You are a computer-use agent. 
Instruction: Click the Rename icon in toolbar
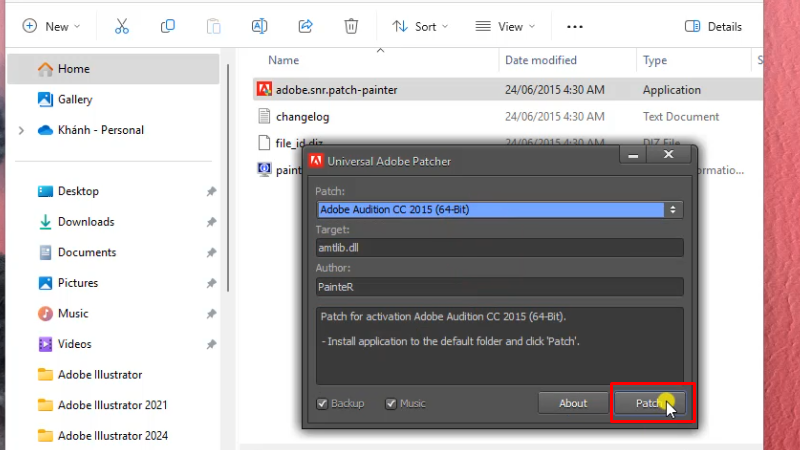259,27
